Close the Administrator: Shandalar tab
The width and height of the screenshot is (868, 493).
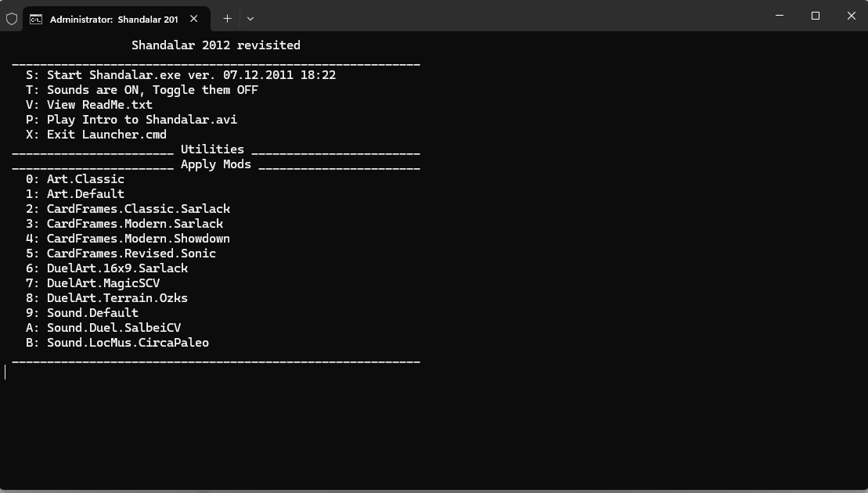tap(194, 19)
